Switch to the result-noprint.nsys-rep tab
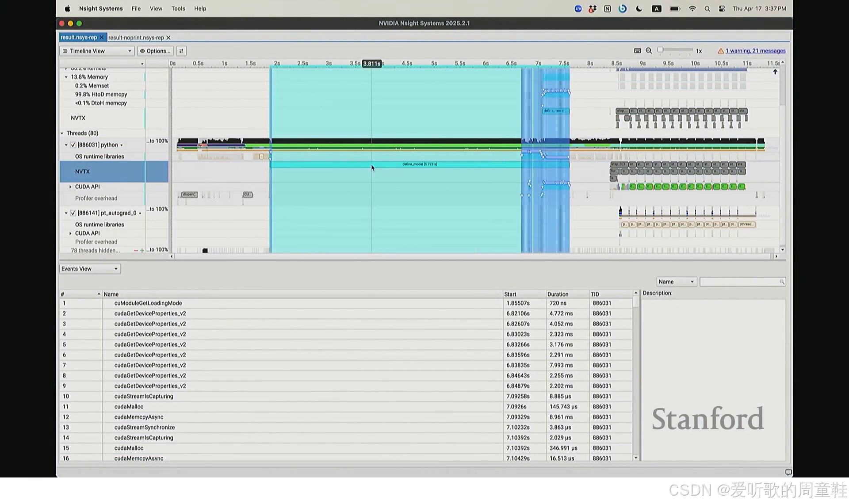 [136, 38]
